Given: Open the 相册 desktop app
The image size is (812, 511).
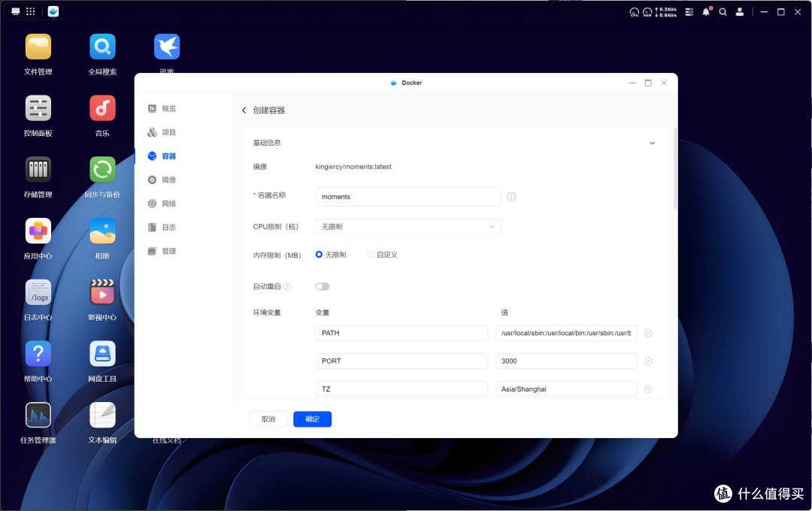Looking at the screenshot, I should tap(102, 231).
